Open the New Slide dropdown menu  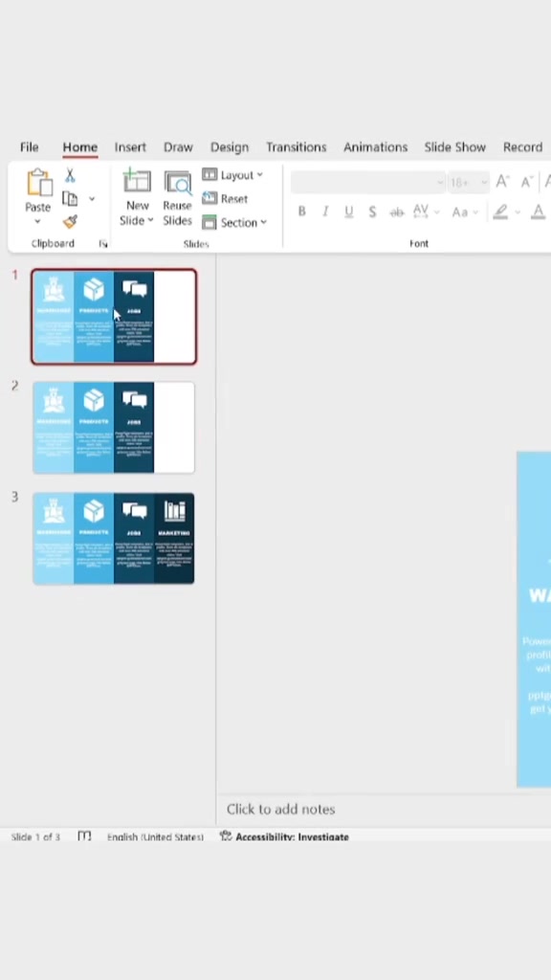pyautogui.click(x=137, y=221)
